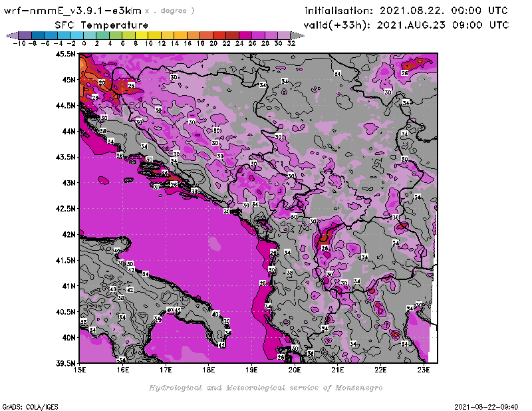The height and width of the screenshot is (411, 532).
Task: Click the GrADS: COLA/IGES credit label
Action: [27, 406]
